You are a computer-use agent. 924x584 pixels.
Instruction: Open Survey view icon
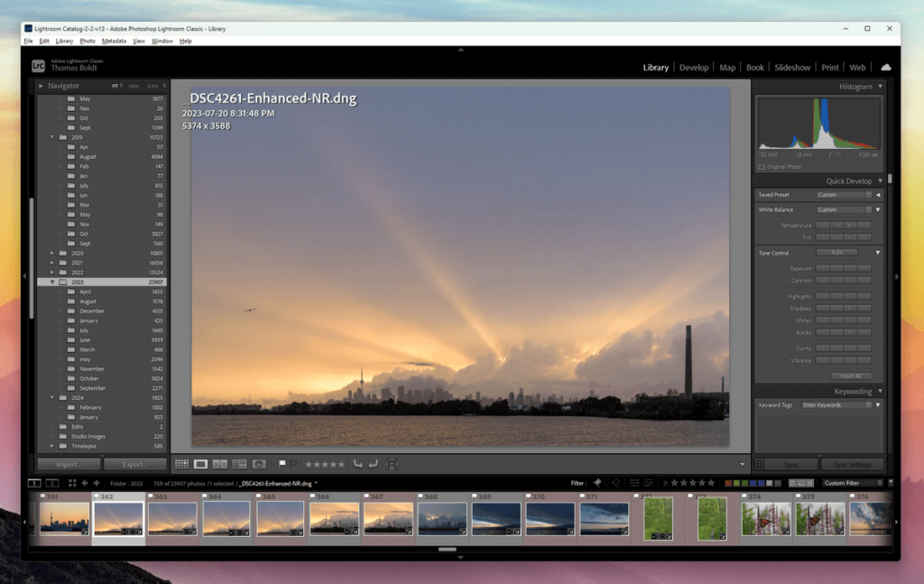[x=239, y=464]
